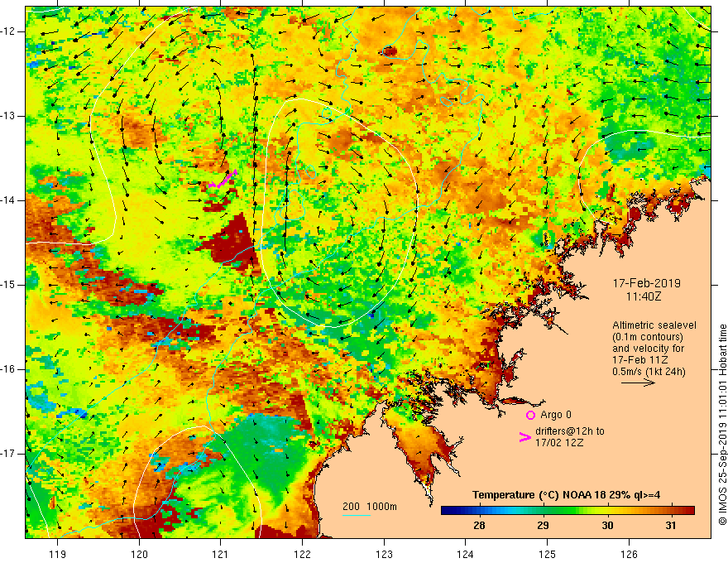728x563 pixels.
Task: Click the black velocity scale arrow in legend
Action: tap(638, 383)
